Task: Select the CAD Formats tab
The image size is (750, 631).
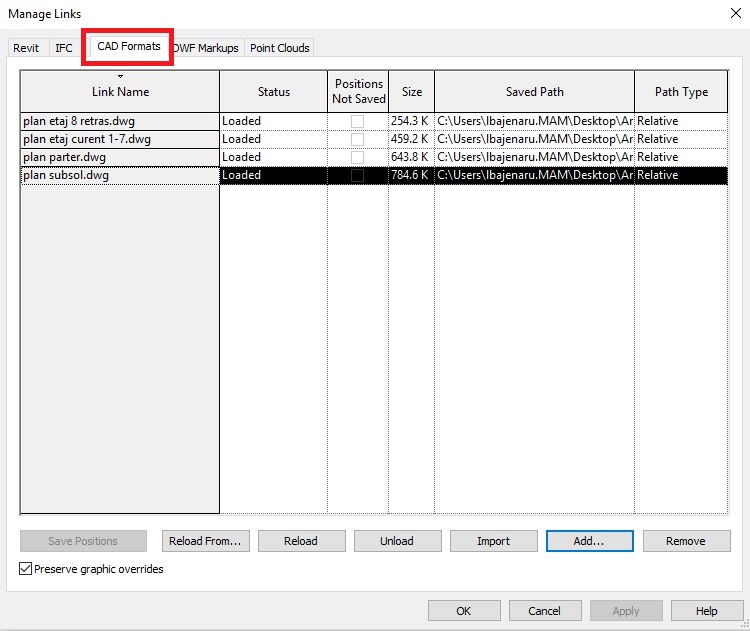Action: [x=129, y=46]
